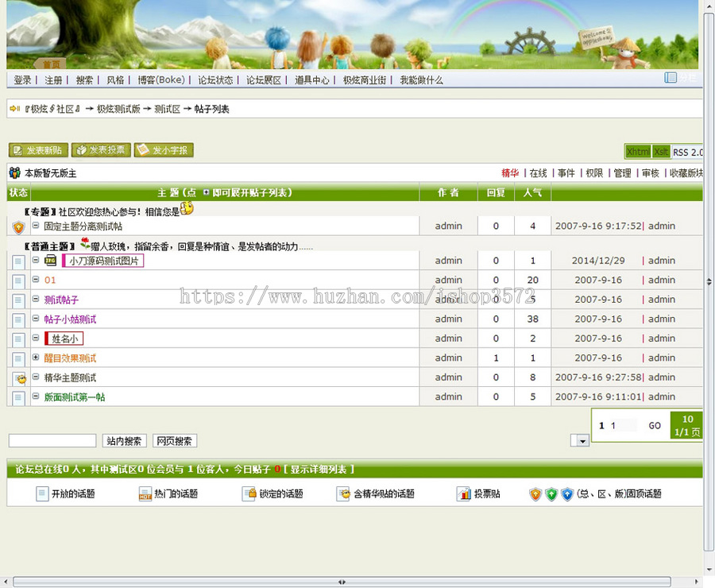Open 论坛状态 menu item
715x588 pixels.
(x=215, y=80)
